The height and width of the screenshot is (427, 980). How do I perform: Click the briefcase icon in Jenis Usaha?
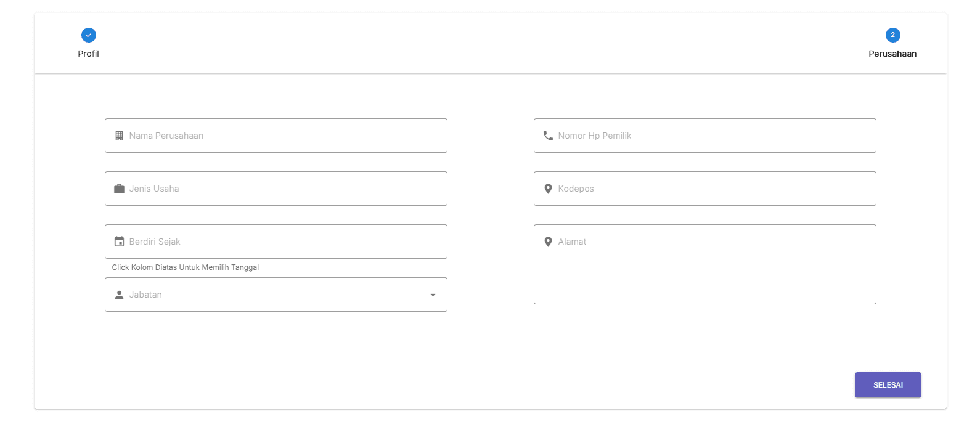point(119,189)
